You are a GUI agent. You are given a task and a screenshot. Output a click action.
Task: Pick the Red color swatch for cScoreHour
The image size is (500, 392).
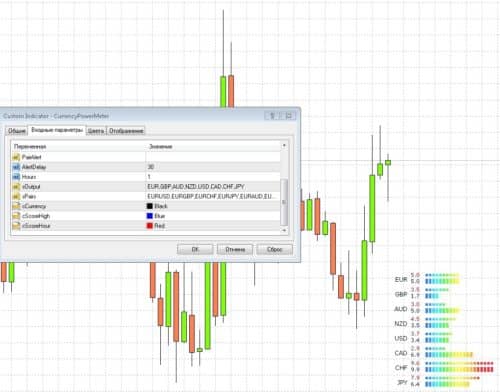tap(150, 226)
